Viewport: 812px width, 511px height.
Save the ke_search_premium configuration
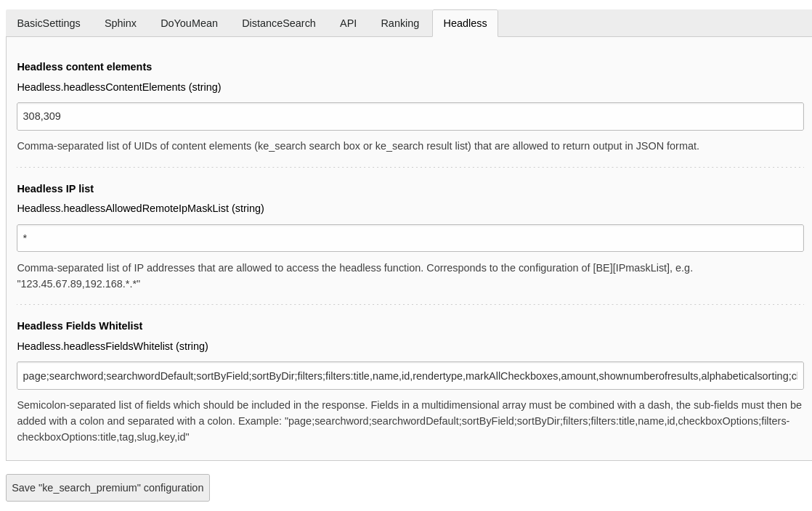point(107,488)
